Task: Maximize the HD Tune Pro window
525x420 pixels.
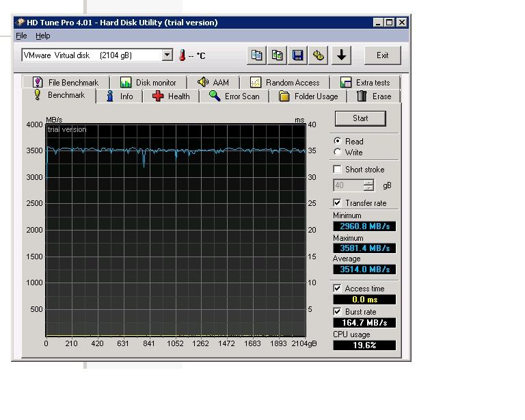Action: pos(389,23)
